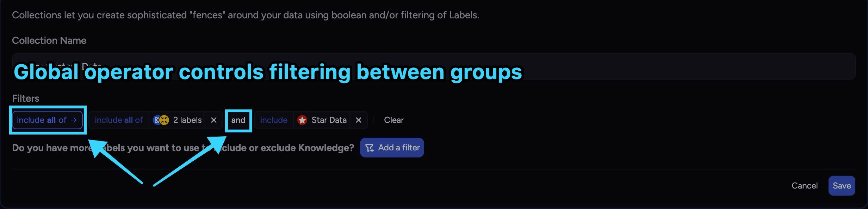This screenshot has width=868, height=209.
Task: Cancel the collection dialog
Action: (x=804, y=186)
